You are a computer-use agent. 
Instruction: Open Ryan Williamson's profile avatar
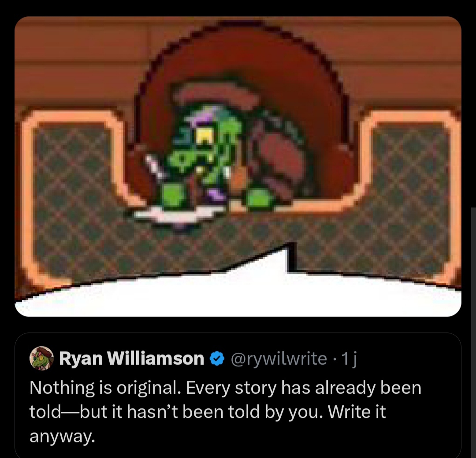[41, 358]
